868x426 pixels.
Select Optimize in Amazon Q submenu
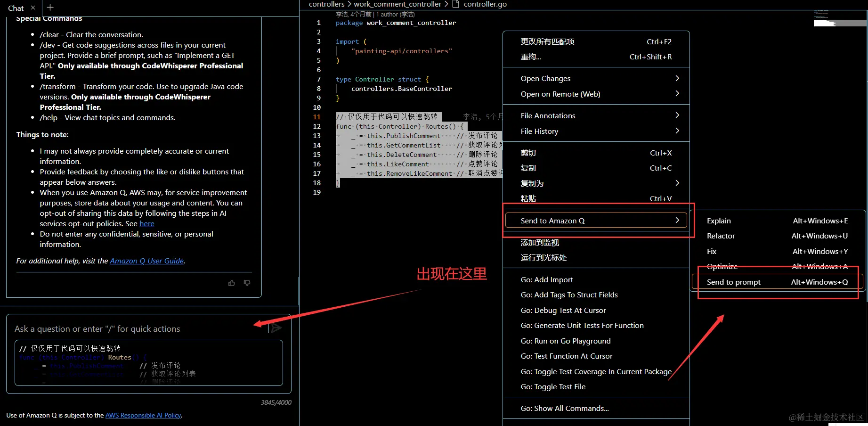pyautogui.click(x=778, y=266)
